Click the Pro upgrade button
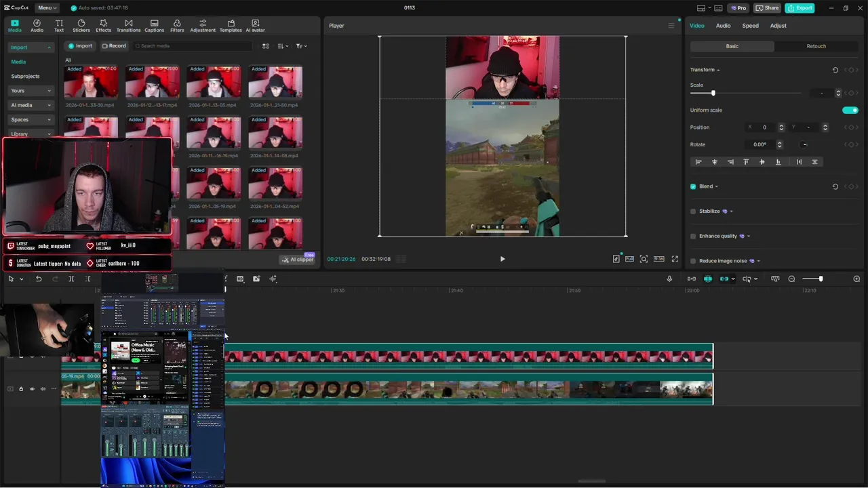Screen dimensions: 868x488 (738, 8)
